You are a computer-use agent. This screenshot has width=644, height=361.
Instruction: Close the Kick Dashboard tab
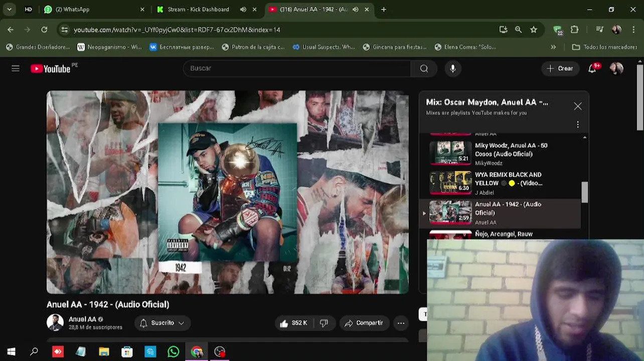coord(254,9)
